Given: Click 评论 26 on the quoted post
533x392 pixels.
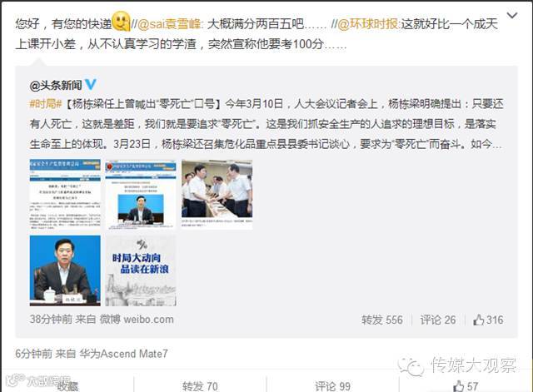Looking at the screenshot, I should [438, 320].
